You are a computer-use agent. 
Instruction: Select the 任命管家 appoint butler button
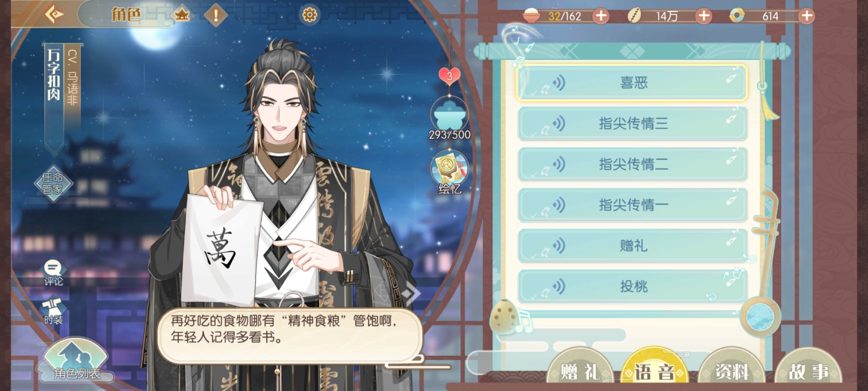coord(53,183)
